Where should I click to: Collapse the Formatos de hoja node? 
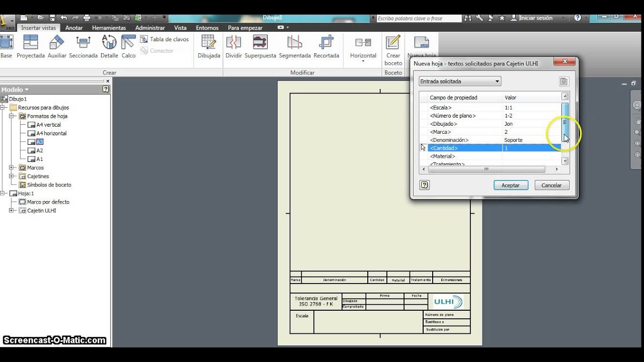click(x=12, y=116)
